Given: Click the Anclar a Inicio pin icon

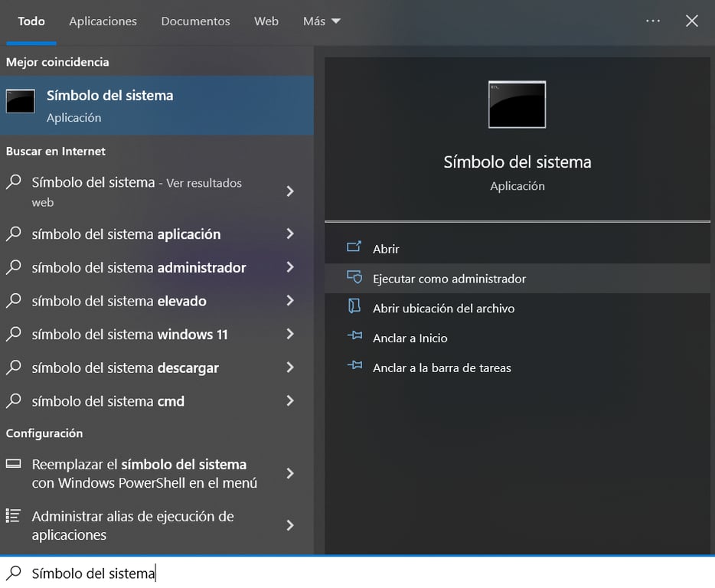Looking at the screenshot, I should [355, 337].
